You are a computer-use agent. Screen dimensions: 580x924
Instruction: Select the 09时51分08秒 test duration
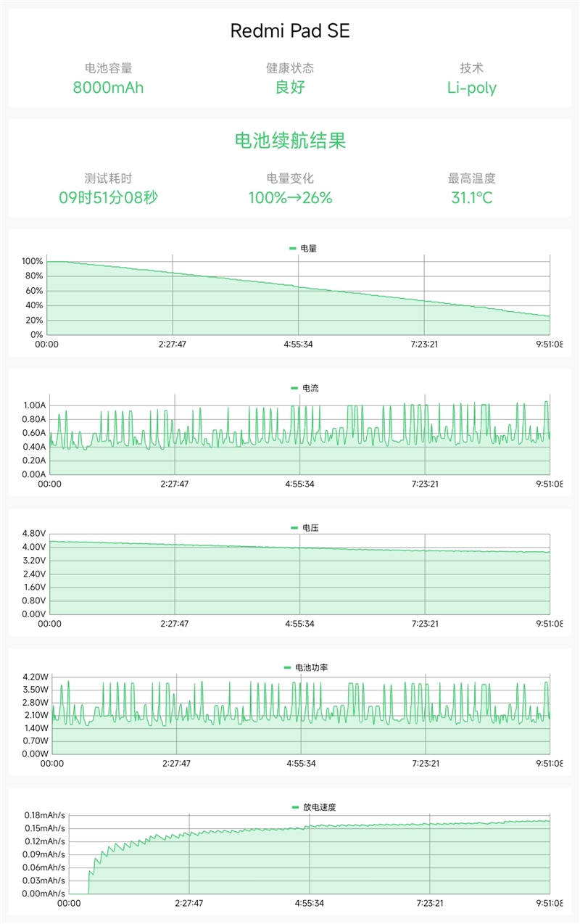pyautogui.click(x=108, y=197)
